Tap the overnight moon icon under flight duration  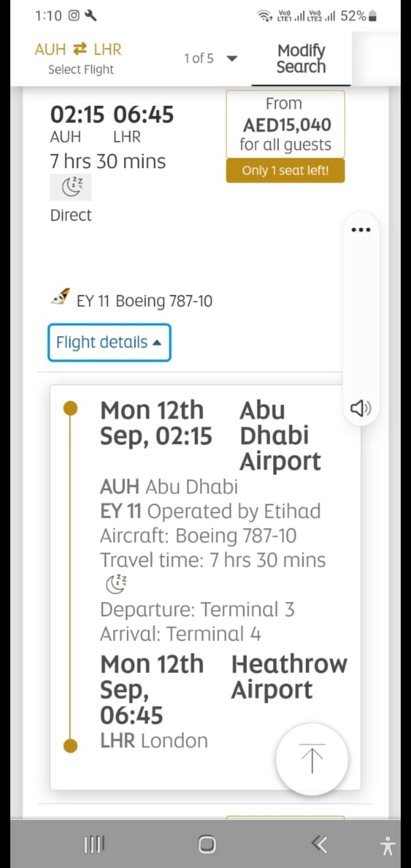pos(71,187)
